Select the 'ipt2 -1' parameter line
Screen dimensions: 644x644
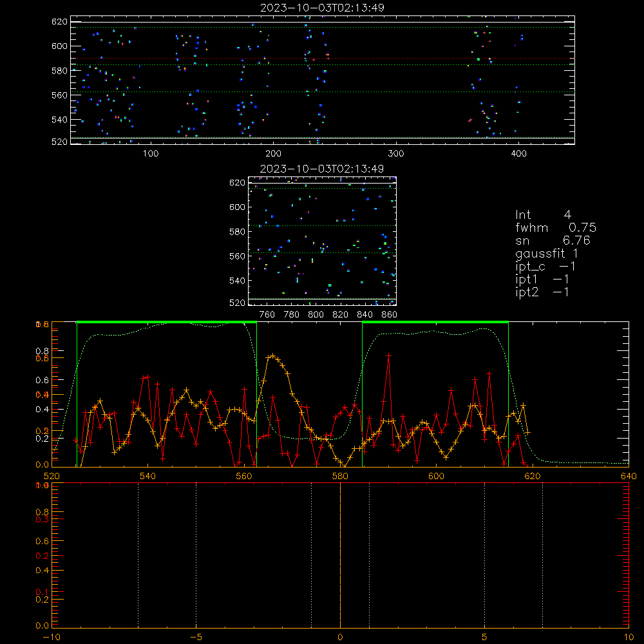tap(542, 292)
